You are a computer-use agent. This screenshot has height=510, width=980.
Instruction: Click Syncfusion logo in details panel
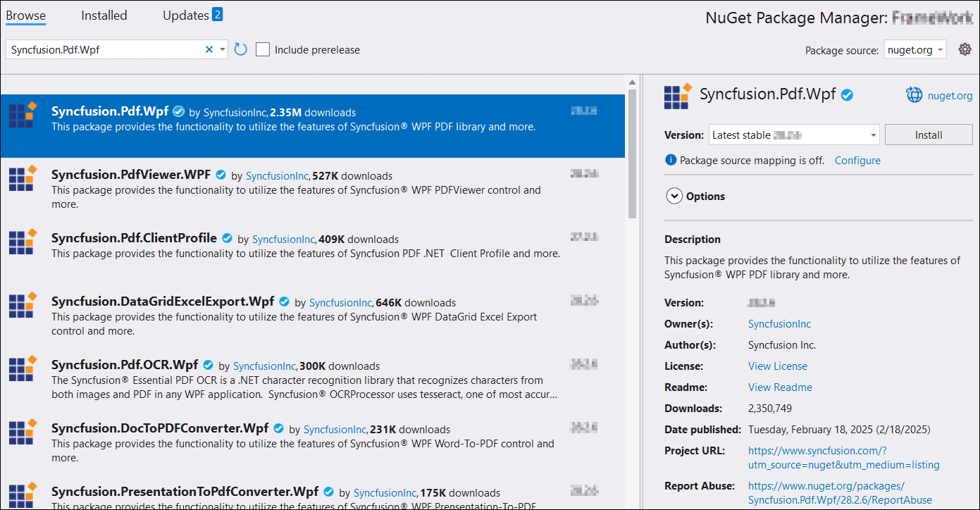tap(678, 96)
